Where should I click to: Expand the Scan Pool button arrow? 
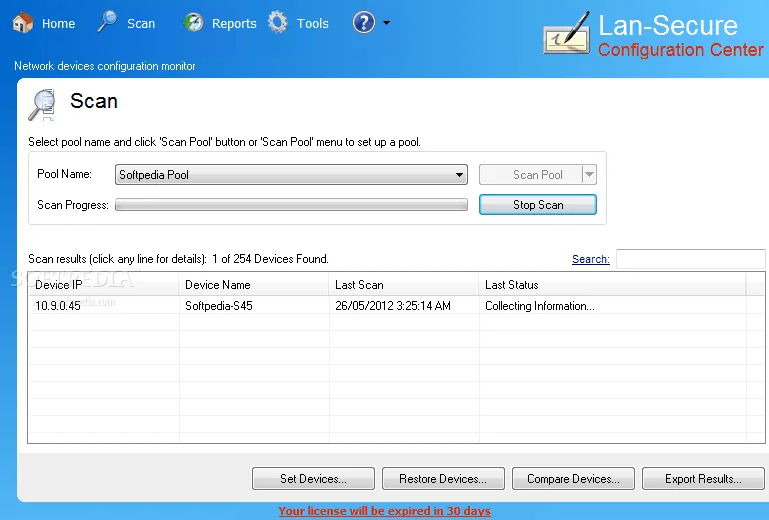(590, 175)
